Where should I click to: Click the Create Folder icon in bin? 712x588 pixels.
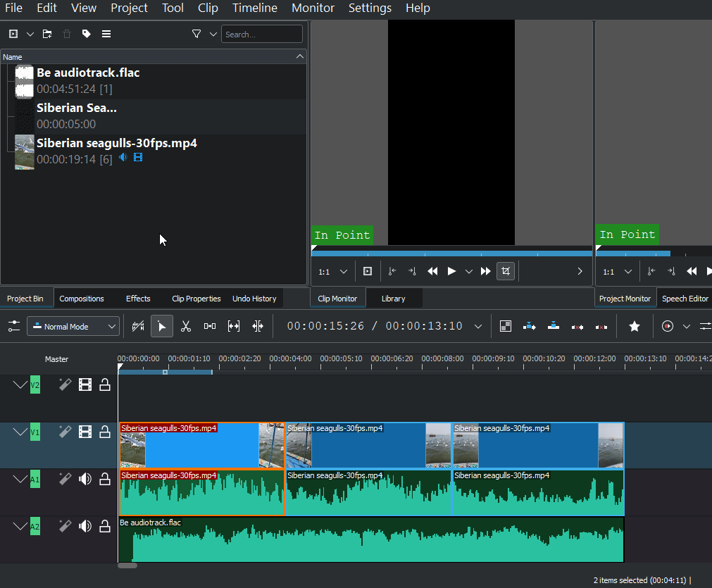click(47, 34)
